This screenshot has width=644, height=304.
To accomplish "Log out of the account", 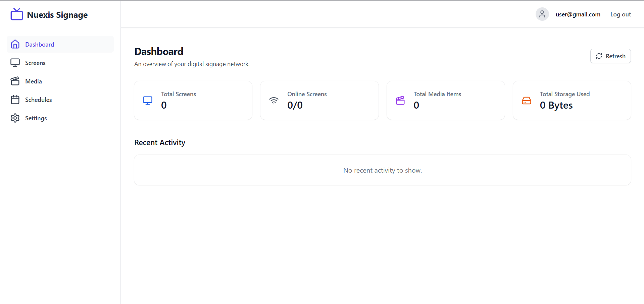I will click(620, 14).
